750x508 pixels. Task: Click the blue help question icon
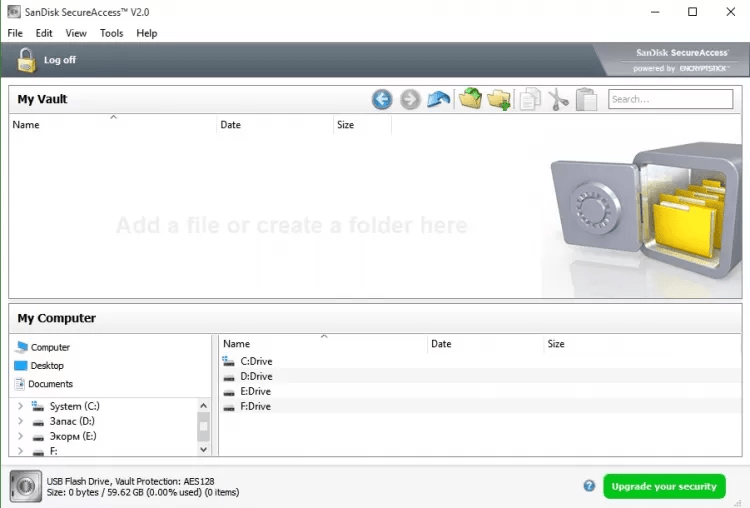589,486
